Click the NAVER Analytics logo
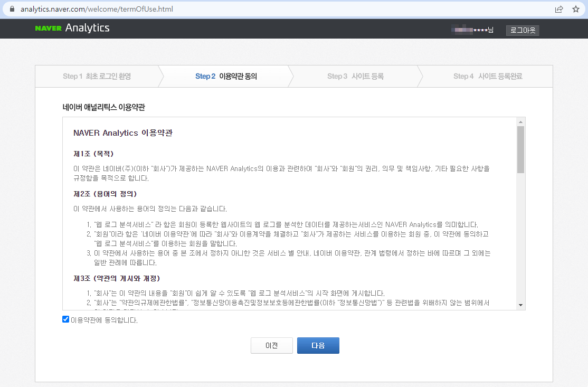This screenshot has width=588, height=387. pyautogui.click(x=72, y=28)
